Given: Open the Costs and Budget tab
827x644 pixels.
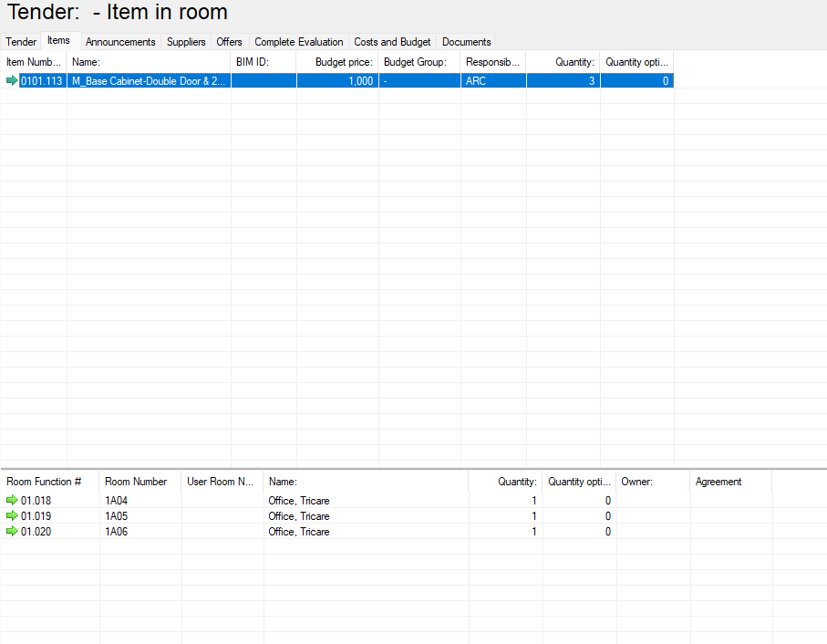Looking at the screenshot, I should point(392,42).
